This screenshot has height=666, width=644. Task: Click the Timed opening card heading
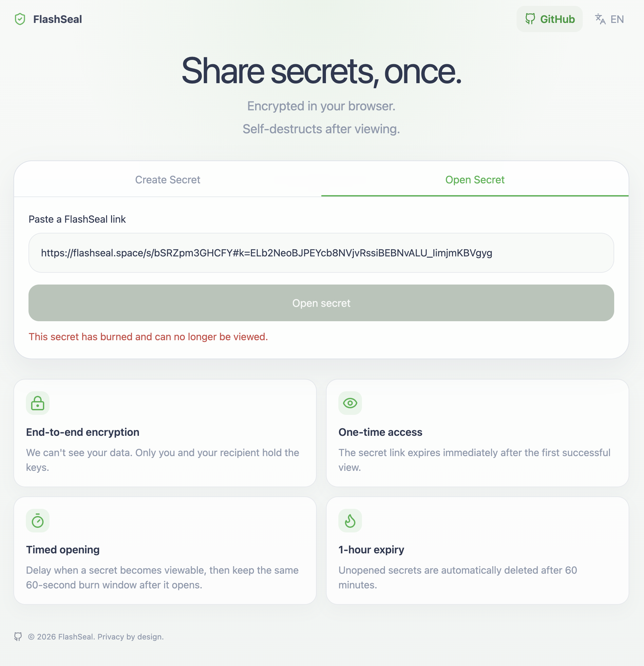[x=63, y=550]
